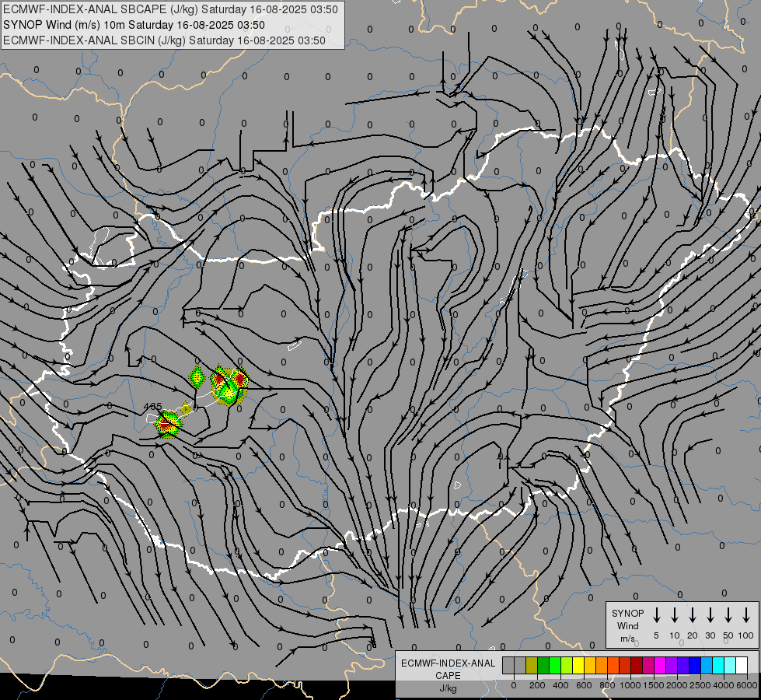761x700 pixels.
Task: Pick the 50 m/s wind arrow symbol
Action: (x=728, y=615)
